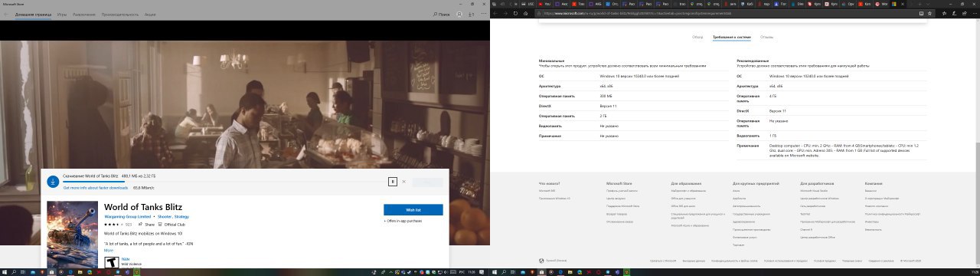Click the Edge browser back button

pyautogui.click(x=495, y=13)
